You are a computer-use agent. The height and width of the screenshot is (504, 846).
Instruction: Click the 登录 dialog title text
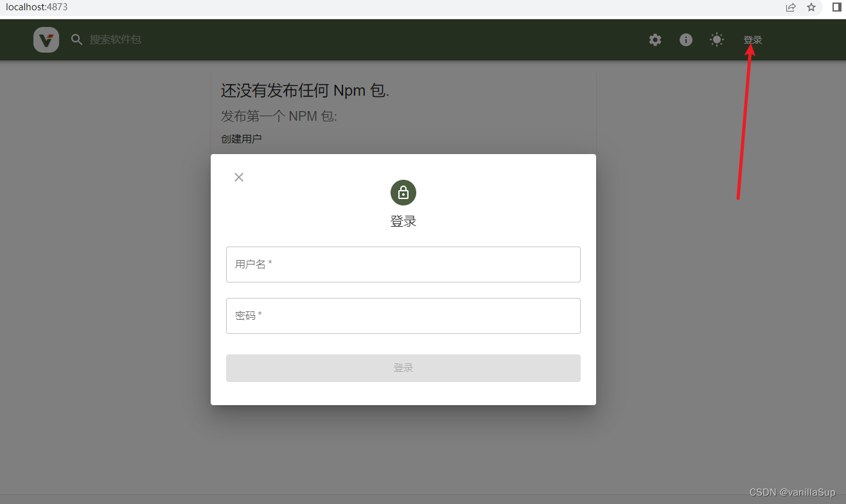(x=403, y=222)
